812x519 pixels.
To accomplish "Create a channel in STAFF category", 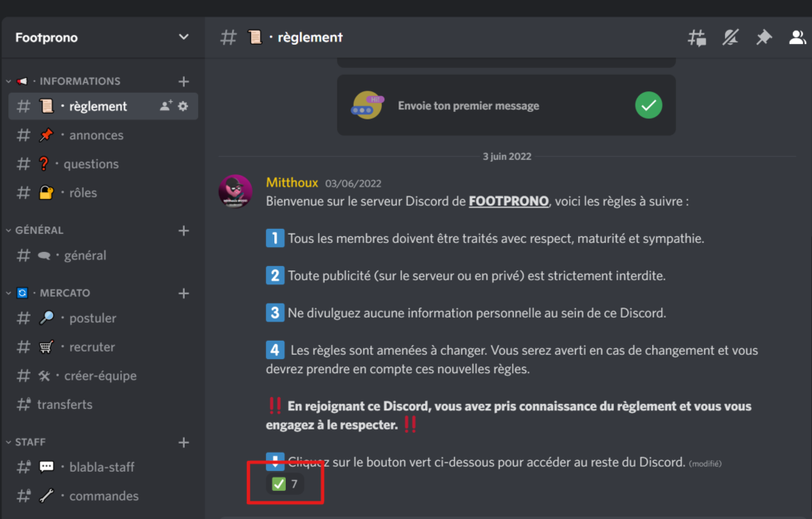I will click(x=184, y=443).
